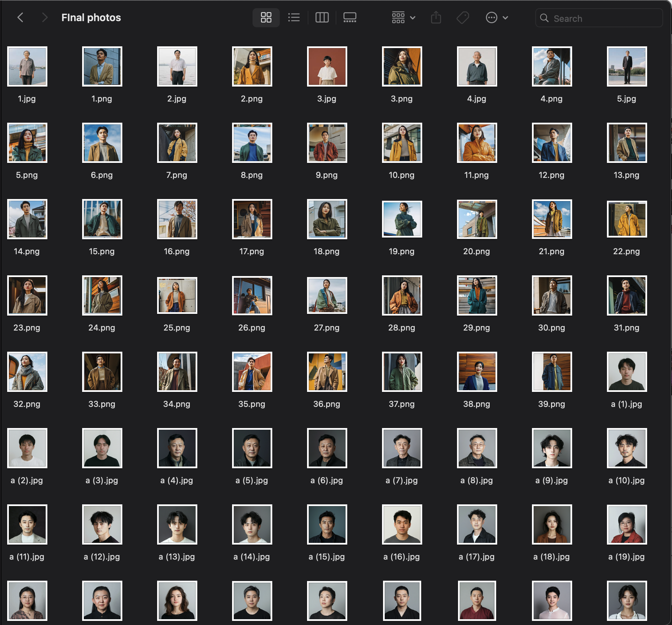672x625 pixels.
Task: Select the a (18).jpg thumbnail
Action: click(552, 524)
